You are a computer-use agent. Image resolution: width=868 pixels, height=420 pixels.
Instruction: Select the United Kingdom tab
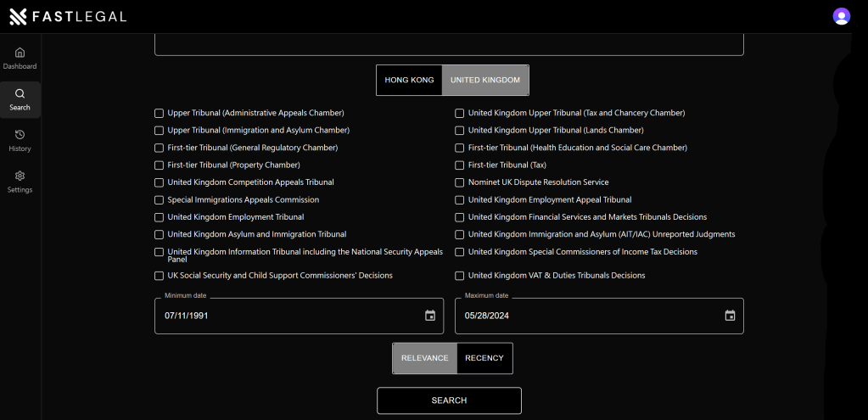pos(485,80)
